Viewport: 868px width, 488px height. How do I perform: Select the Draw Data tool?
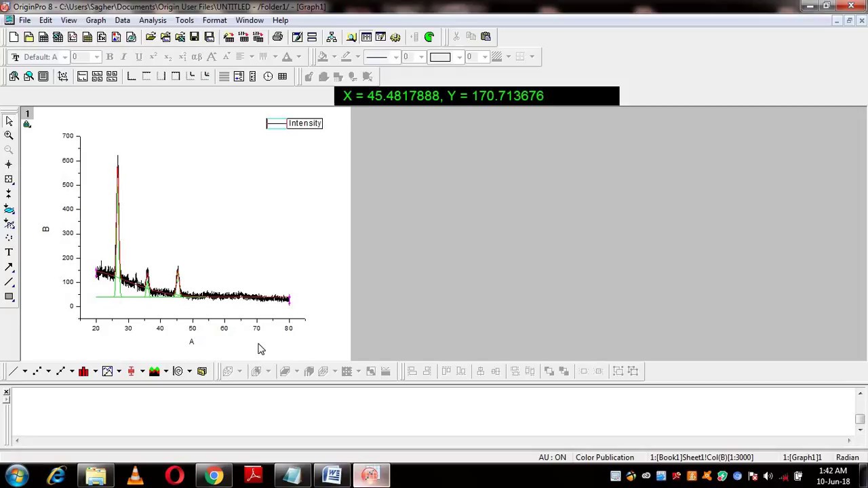coord(9,238)
